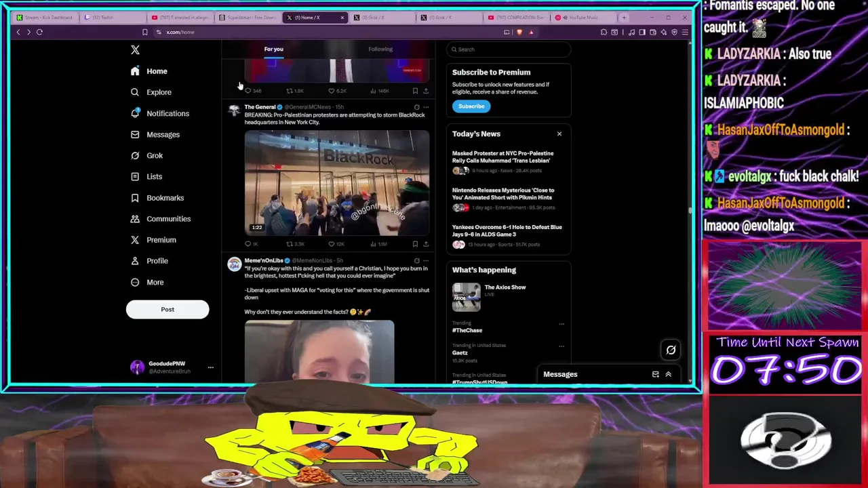
Task: Click the Post button
Action: tap(167, 309)
